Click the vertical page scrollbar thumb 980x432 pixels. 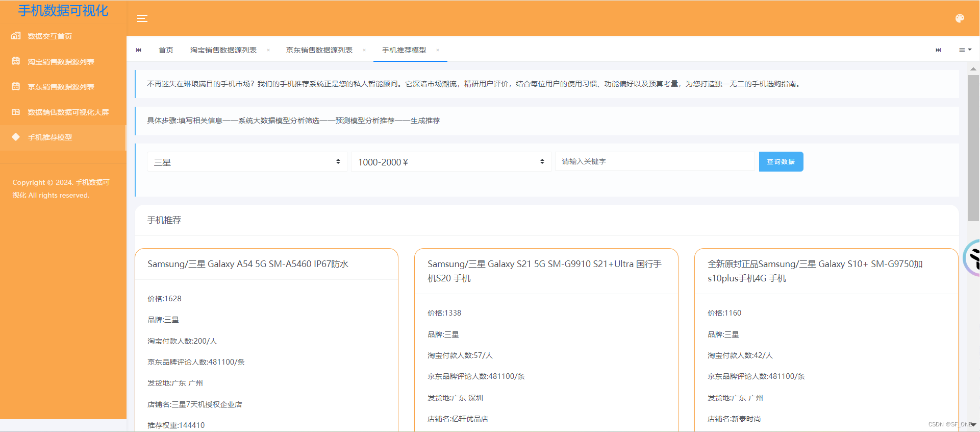click(973, 148)
